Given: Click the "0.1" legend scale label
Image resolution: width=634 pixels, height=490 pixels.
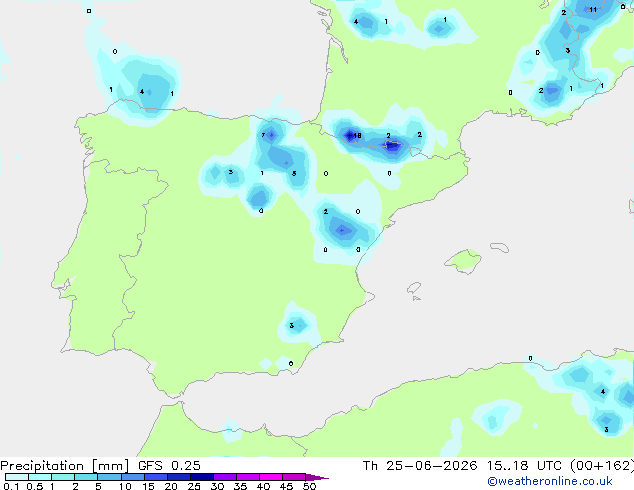Looking at the screenshot, I should click(x=11, y=486).
